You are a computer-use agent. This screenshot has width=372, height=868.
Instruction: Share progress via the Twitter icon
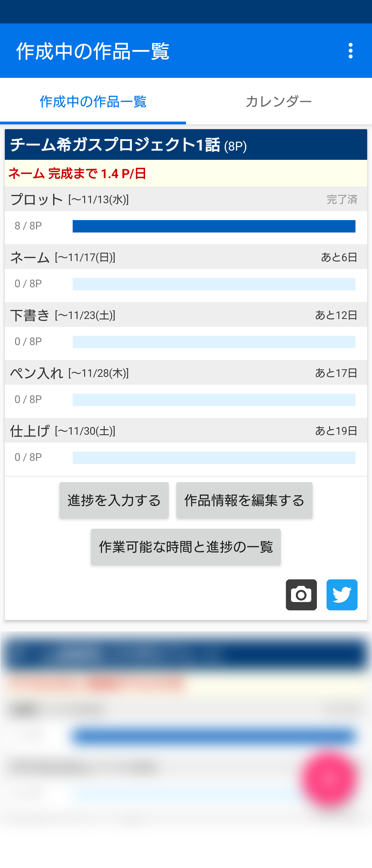point(342,595)
